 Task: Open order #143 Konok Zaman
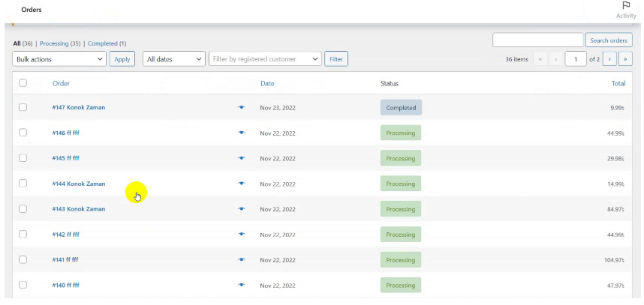[79, 209]
